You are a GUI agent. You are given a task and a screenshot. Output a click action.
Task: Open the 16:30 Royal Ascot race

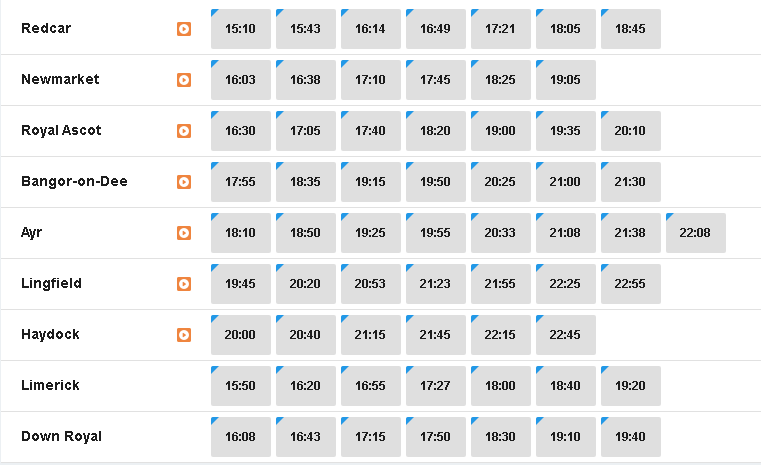click(241, 131)
